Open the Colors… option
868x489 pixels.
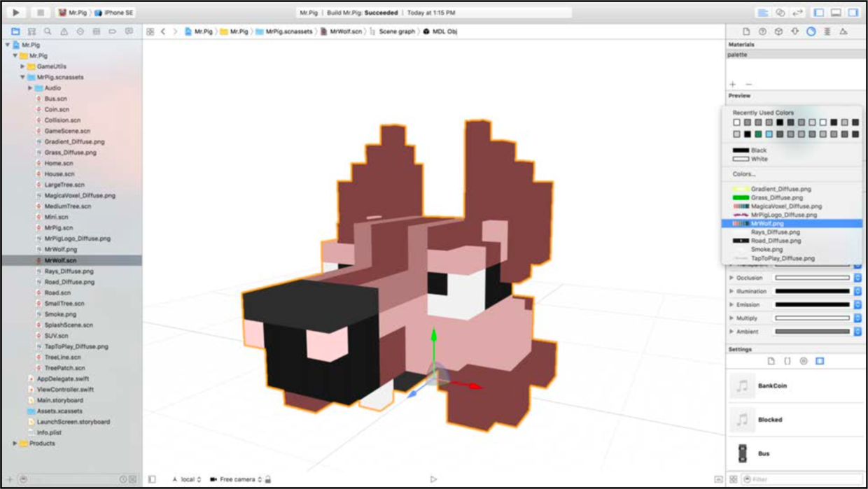[x=744, y=174]
